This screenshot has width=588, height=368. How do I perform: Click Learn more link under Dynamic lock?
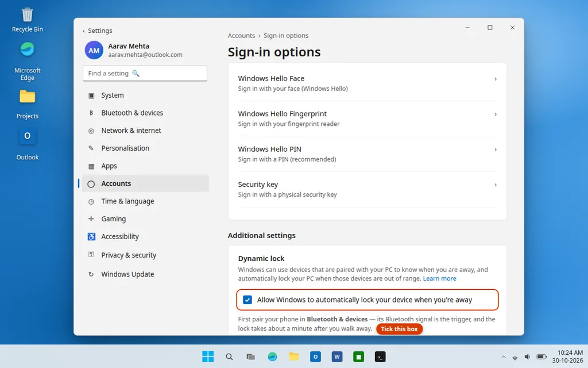[439, 279]
